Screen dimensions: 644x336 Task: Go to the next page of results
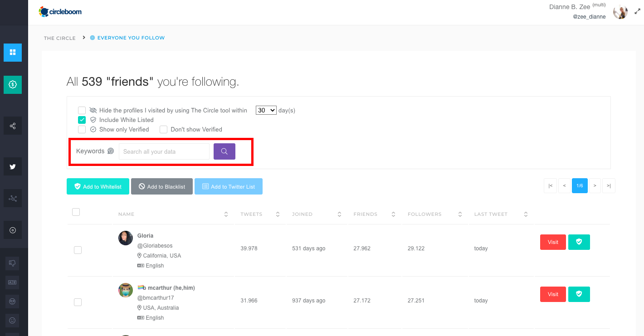click(595, 186)
